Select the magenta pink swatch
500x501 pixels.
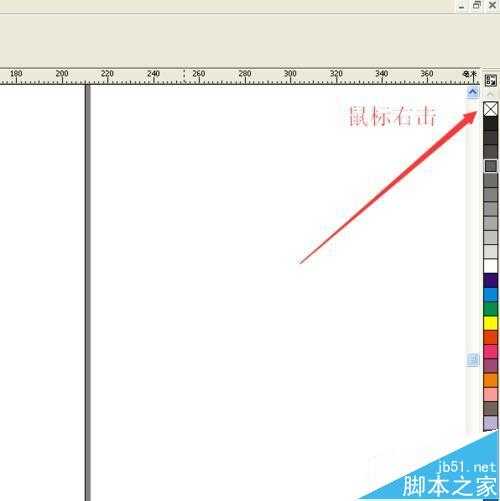(x=490, y=351)
